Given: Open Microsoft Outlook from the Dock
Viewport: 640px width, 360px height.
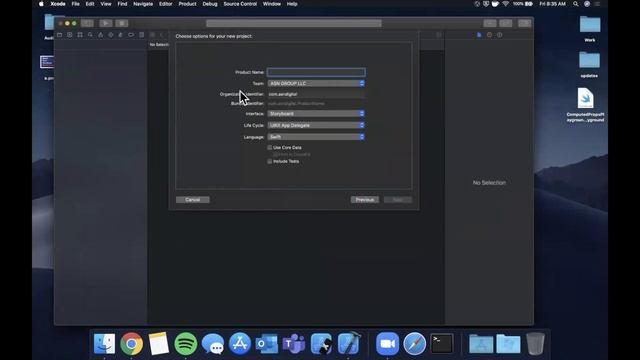Looking at the screenshot, I should (267, 344).
